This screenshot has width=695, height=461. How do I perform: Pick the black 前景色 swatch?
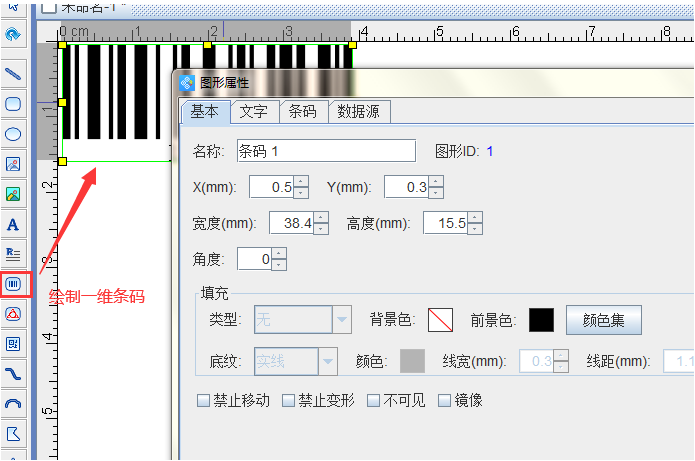point(541,320)
